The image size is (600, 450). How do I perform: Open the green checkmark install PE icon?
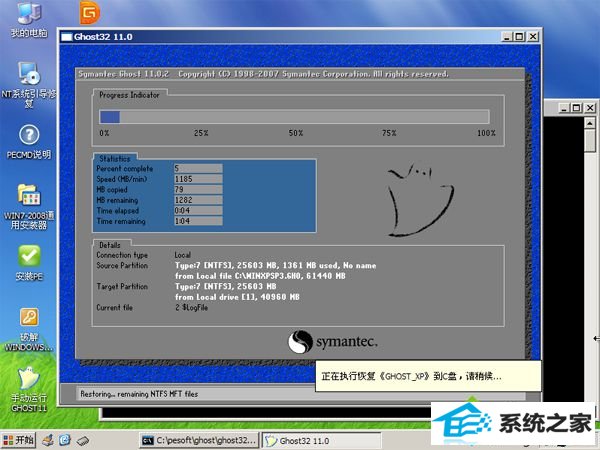[x=29, y=263]
